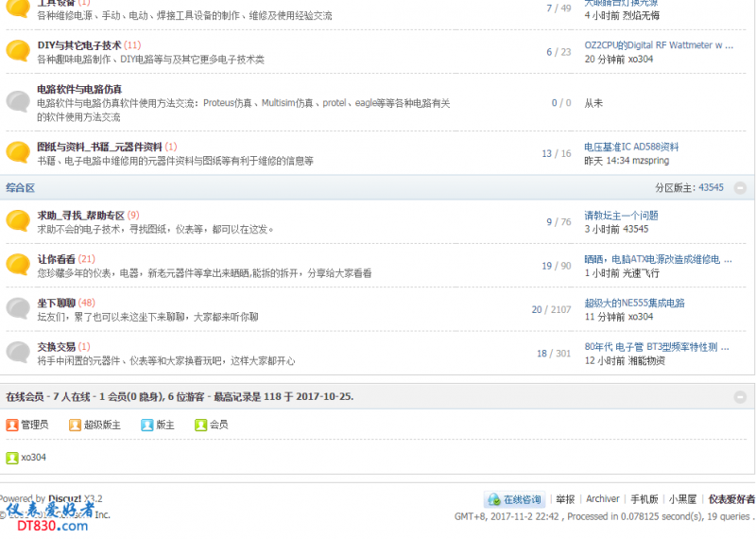Open latest post 超级大的NE555集成电路
Image resolution: width=756 pixels, height=539 pixels.
coord(634,303)
